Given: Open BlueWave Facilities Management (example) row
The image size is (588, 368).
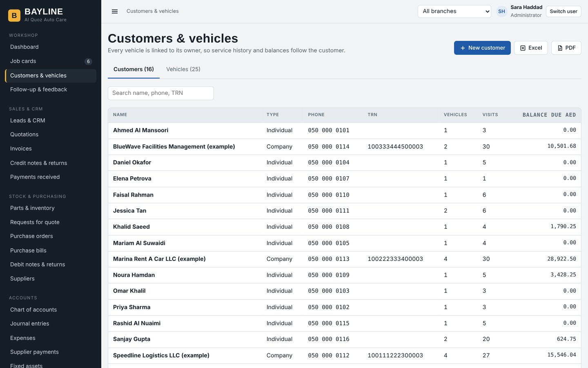Looking at the screenshot, I should tap(345, 147).
